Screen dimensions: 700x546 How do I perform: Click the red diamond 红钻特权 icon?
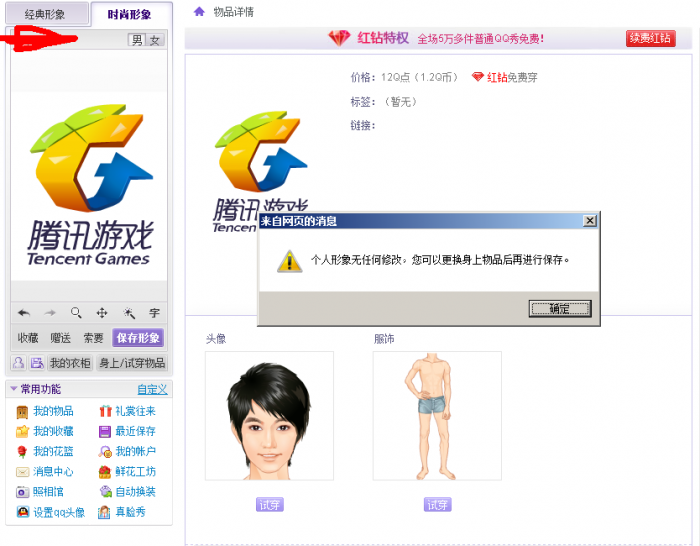[339, 38]
